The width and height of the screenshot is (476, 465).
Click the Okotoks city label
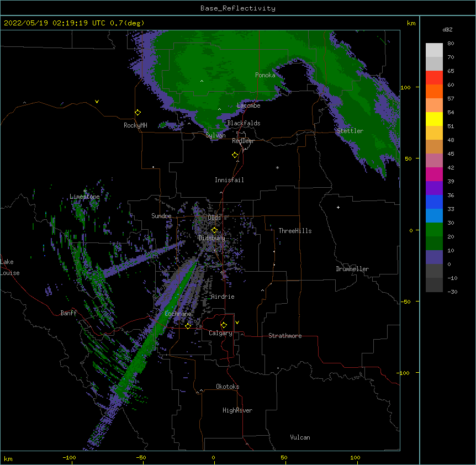tap(228, 387)
